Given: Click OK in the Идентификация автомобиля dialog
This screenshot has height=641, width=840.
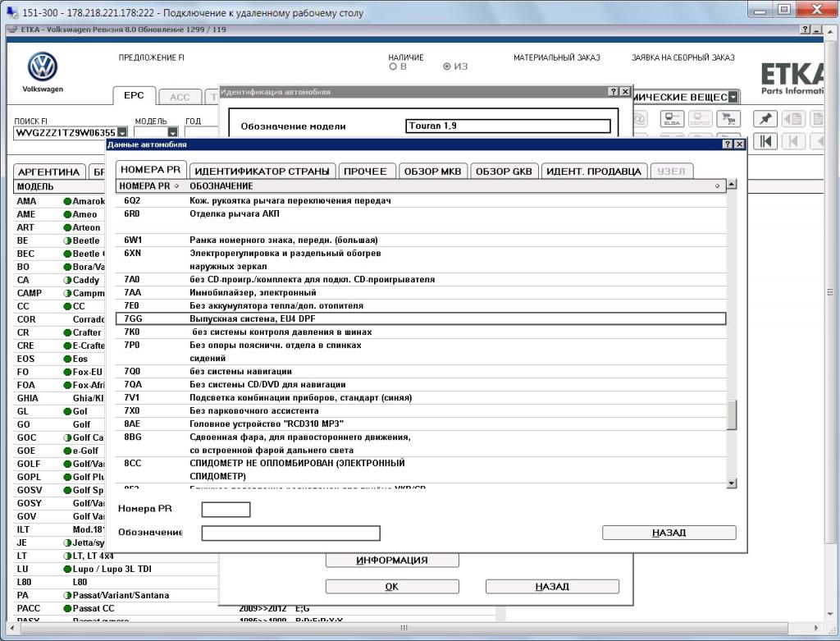Looking at the screenshot, I should [392, 586].
